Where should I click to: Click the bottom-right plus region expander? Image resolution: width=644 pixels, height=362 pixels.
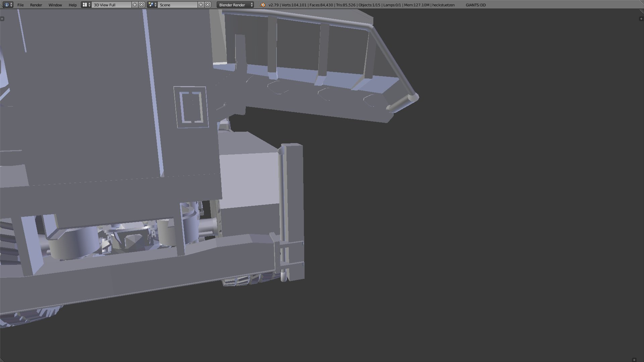(x=634, y=360)
